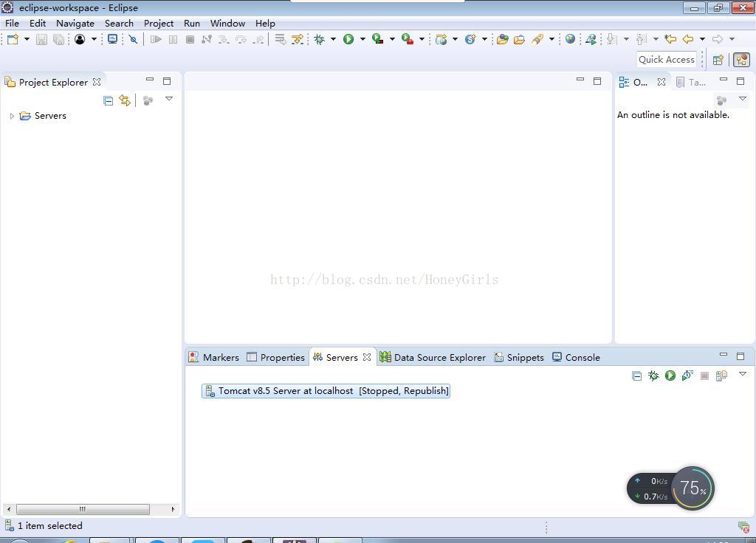Click the blue S creation wizard icon
The height and width of the screenshot is (543, 756).
pyautogui.click(x=470, y=39)
